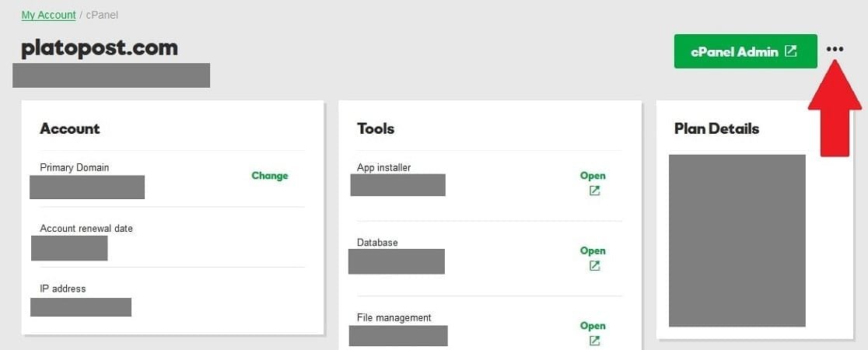Click the Plan Details heading
This screenshot has width=868, height=350.
coord(717,128)
